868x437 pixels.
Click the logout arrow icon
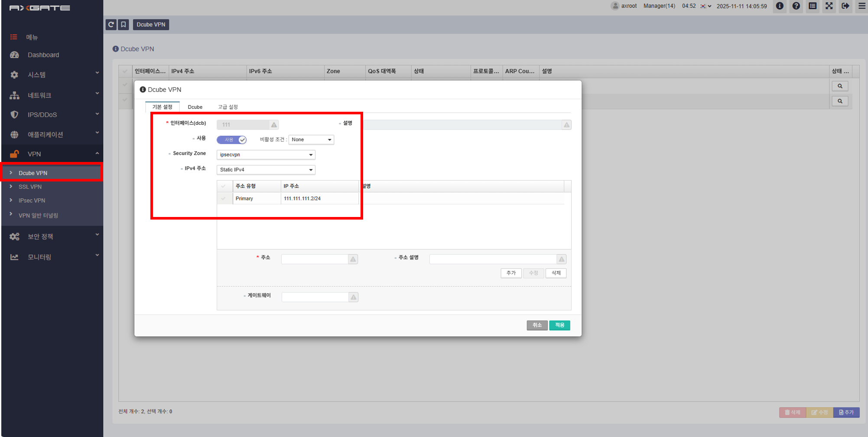[x=845, y=6]
